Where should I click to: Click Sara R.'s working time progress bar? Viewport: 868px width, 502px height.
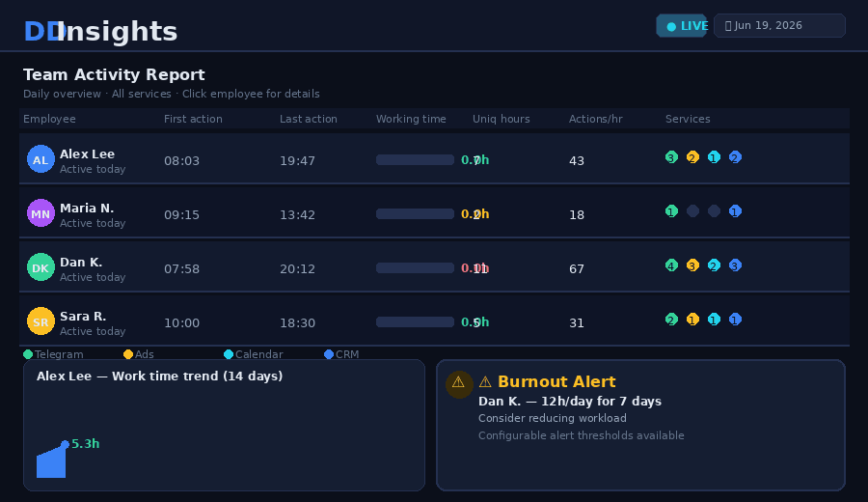[x=415, y=321]
